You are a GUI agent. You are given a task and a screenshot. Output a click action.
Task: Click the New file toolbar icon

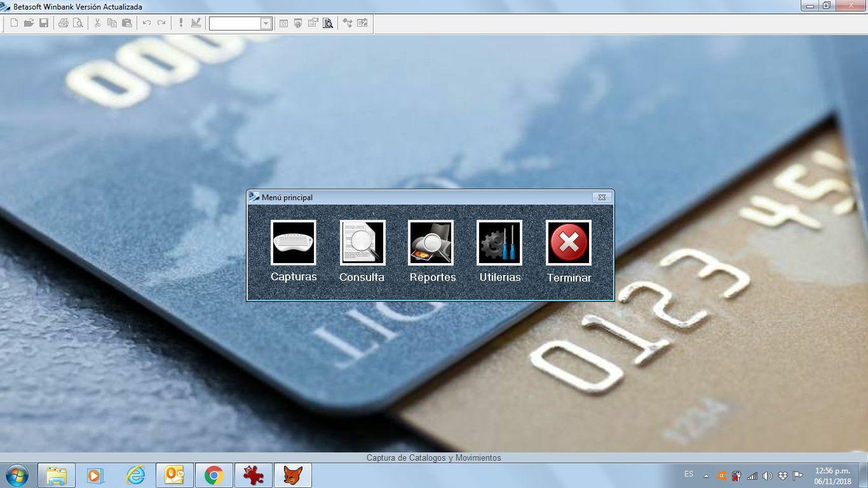pos(14,23)
